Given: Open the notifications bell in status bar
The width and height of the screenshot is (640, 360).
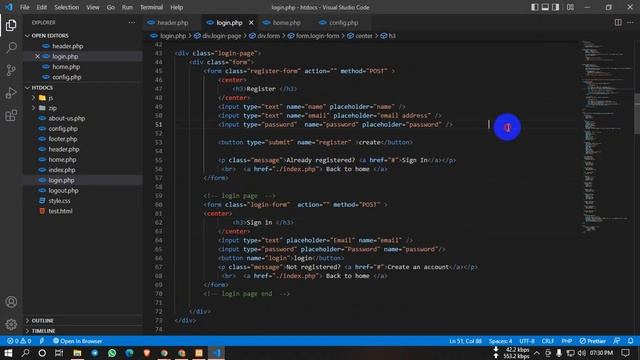Looking at the screenshot, I should [631, 341].
